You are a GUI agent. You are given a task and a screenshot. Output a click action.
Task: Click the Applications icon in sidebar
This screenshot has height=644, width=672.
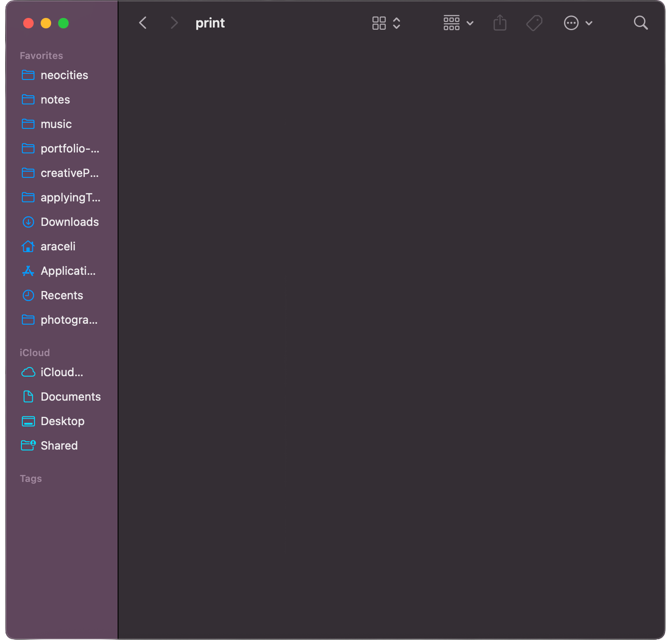[28, 271]
